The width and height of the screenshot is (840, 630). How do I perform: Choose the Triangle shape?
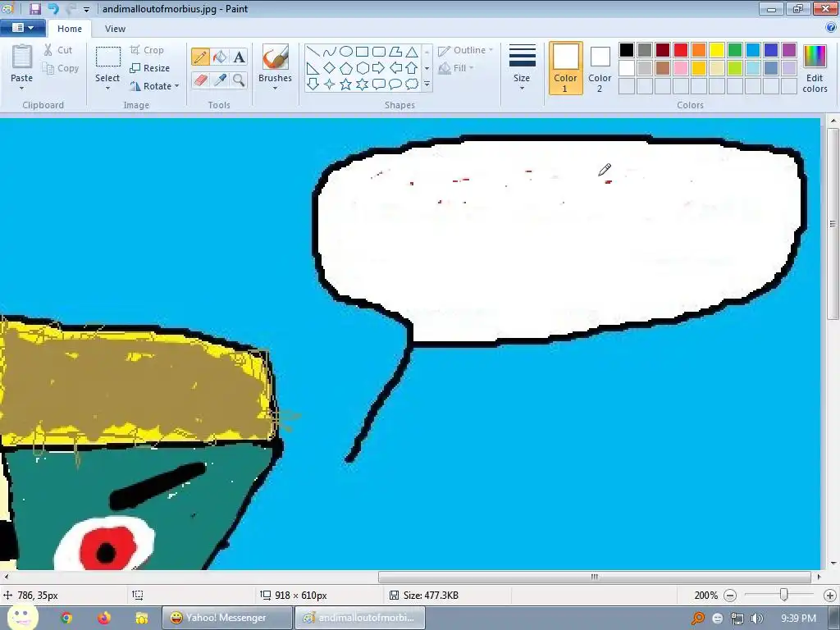[x=412, y=52]
